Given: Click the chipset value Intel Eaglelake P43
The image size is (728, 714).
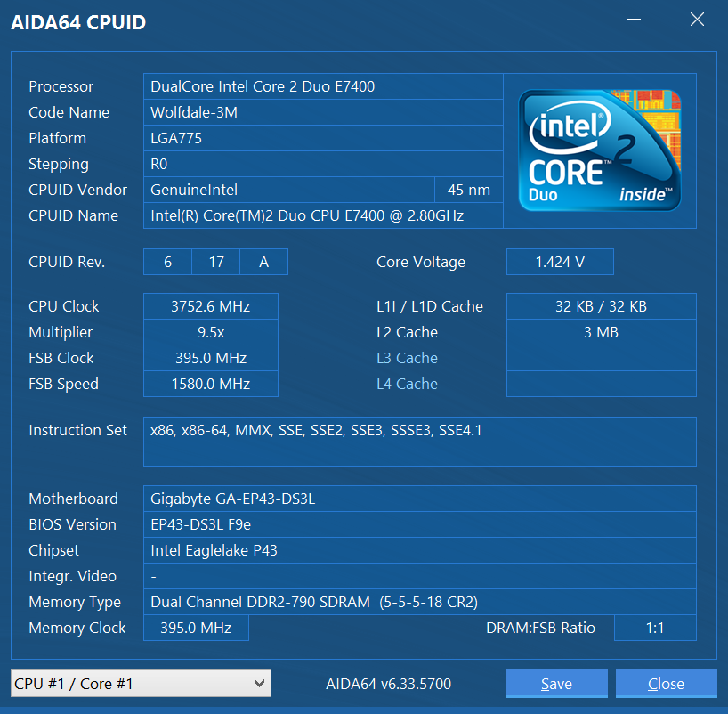Looking at the screenshot, I should coord(420,550).
